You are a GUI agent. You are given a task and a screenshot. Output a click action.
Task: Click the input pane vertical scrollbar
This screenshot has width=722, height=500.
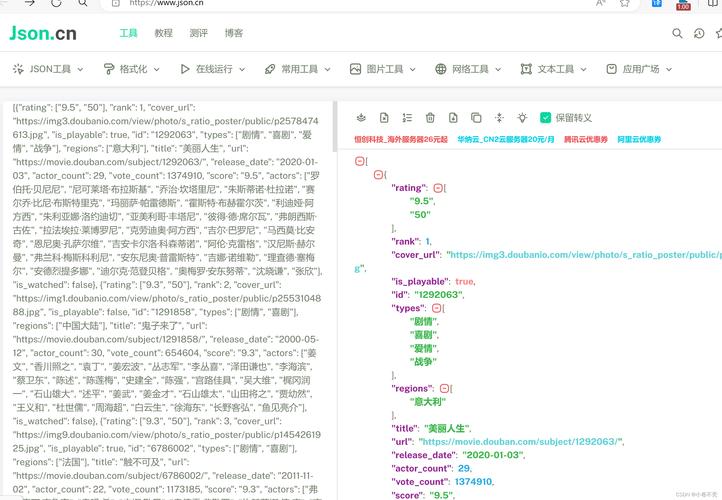[x=334, y=127]
